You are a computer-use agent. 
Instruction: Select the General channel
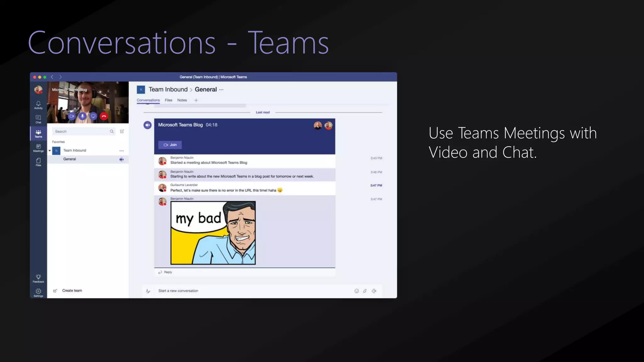point(88,159)
